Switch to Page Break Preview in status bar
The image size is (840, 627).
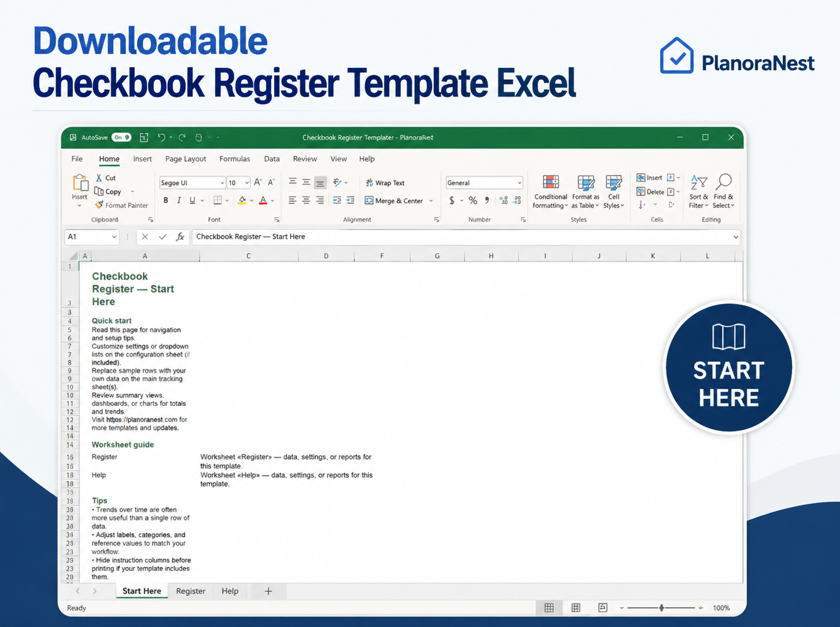point(603,608)
